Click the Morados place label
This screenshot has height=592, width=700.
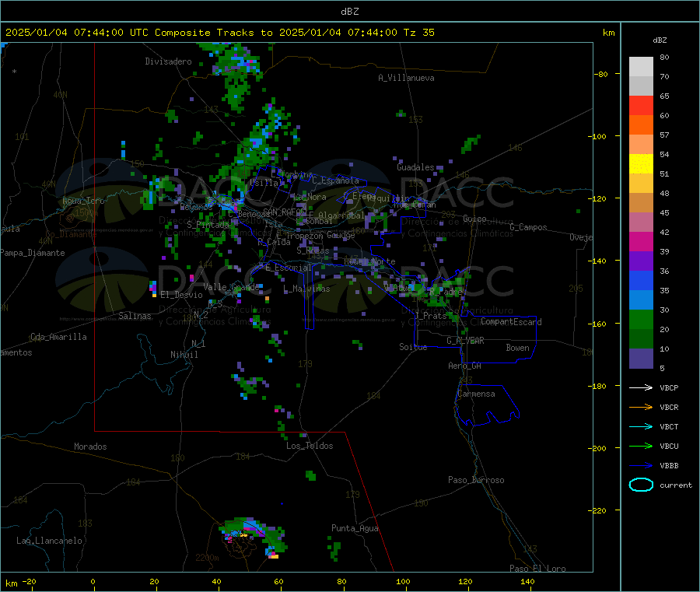tap(90, 447)
